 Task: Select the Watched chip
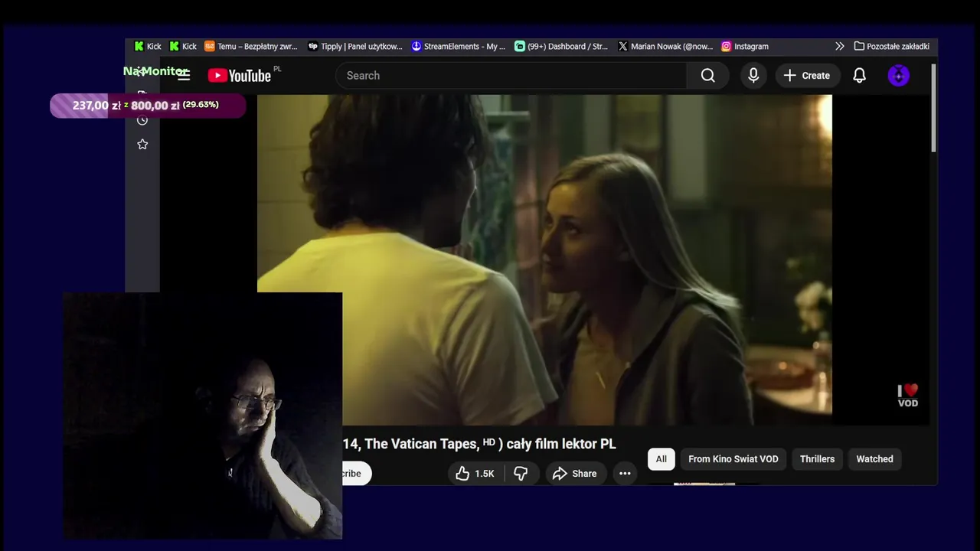click(x=874, y=458)
